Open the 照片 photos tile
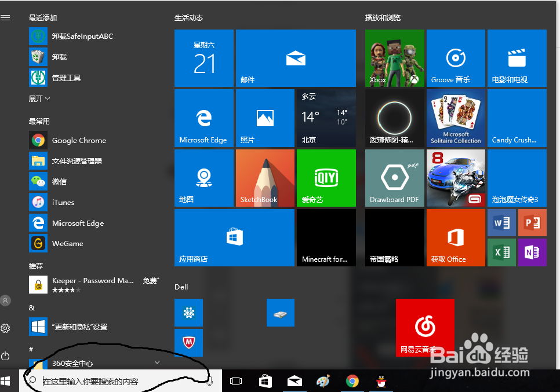The height and width of the screenshot is (392, 560). coord(265,118)
